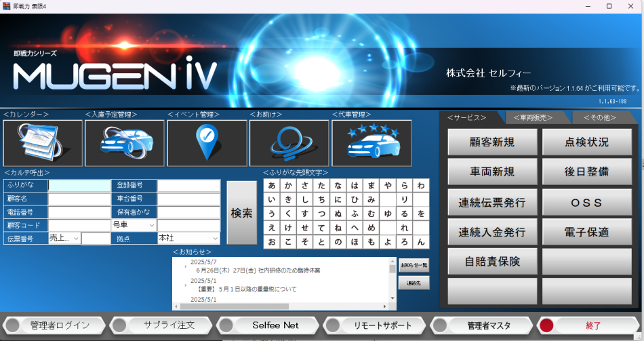Click the 顧客新規 button
Viewport: 644px width, 341px height.
click(x=492, y=142)
